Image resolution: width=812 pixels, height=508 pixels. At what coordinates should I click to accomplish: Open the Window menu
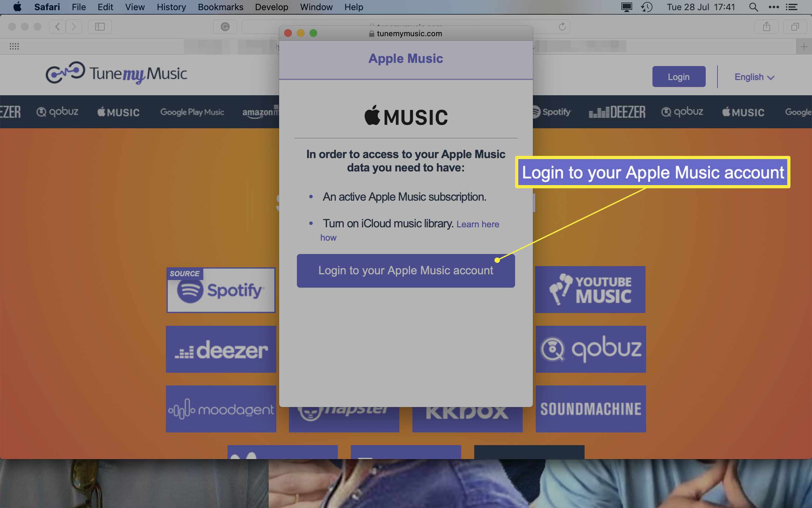[316, 7]
